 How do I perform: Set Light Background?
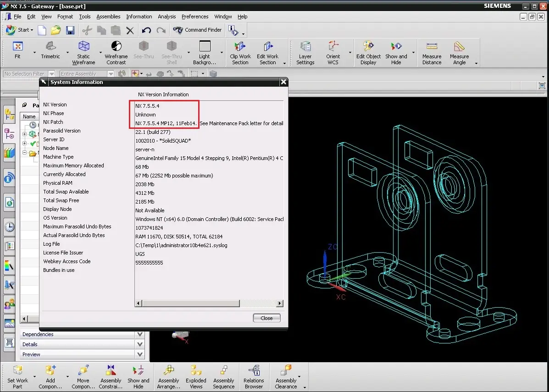(x=205, y=53)
